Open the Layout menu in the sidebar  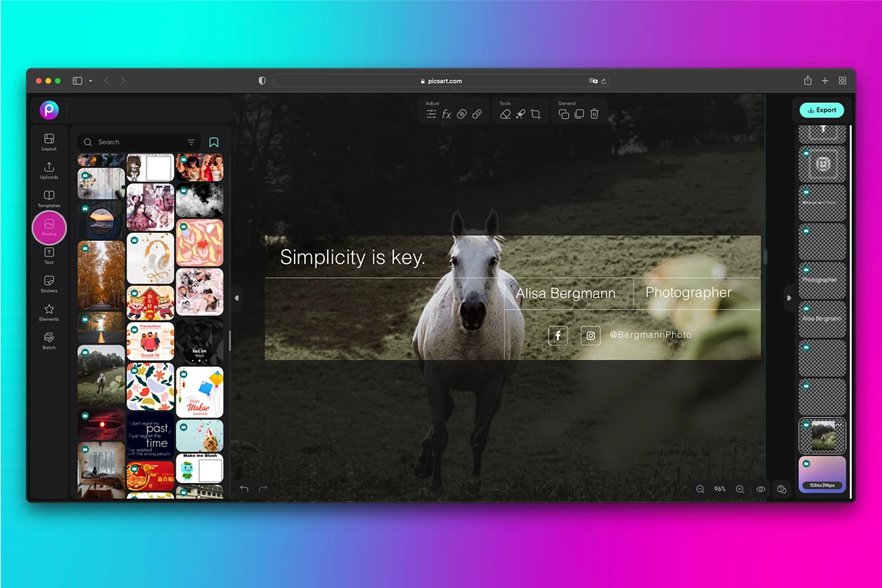pyautogui.click(x=49, y=142)
